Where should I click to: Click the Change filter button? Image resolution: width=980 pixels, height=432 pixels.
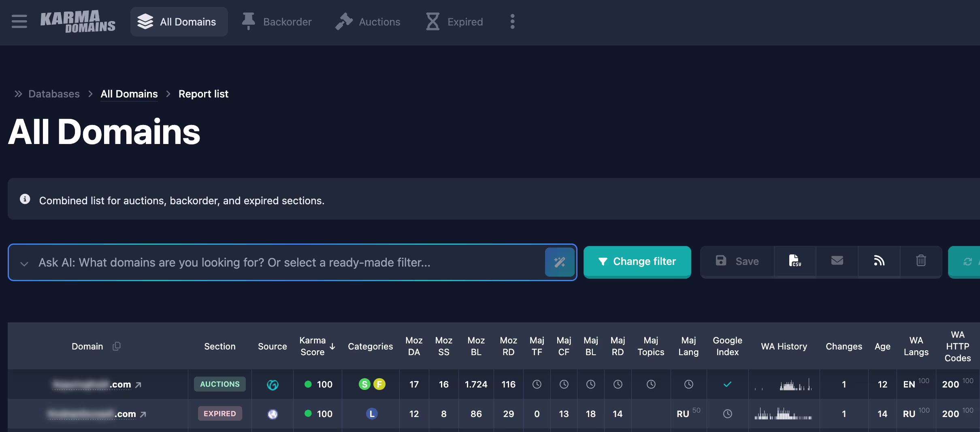(637, 262)
